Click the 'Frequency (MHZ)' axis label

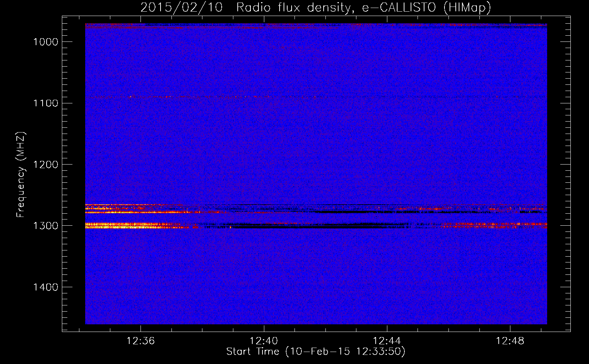[21, 175]
